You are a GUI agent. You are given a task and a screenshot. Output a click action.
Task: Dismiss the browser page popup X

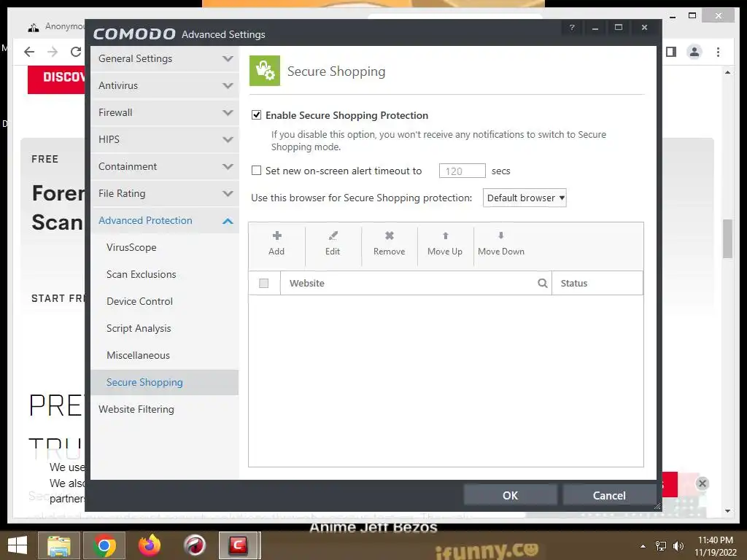click(703, 483)
